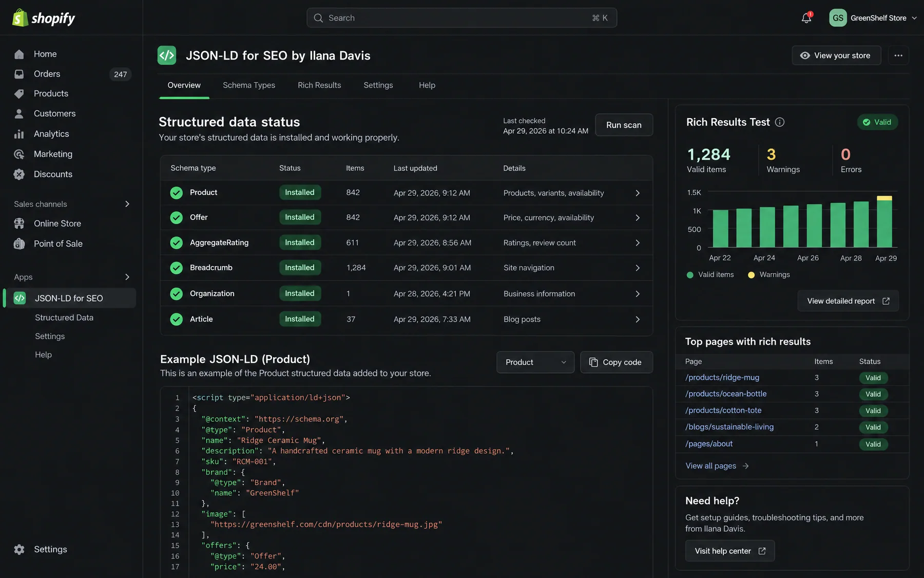The image size is (924, 578).
Task: Click the Customers person icon
Action: [x=19, y=114]
